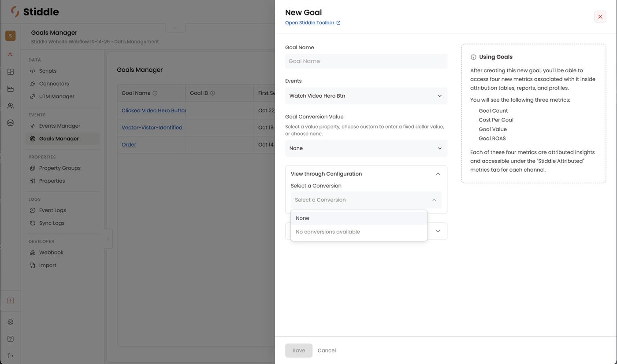Open the audiences people icon in the left rail
This screenshot has width=617, height=364.
(x=11, y=106)
